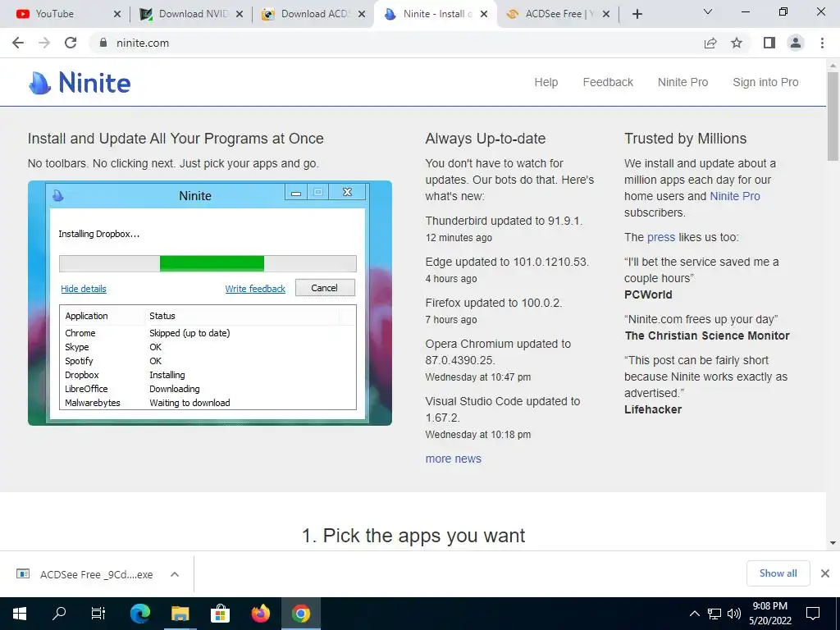Click Chrome icon on taskbar
840x630 pixels.
(300, 614)
